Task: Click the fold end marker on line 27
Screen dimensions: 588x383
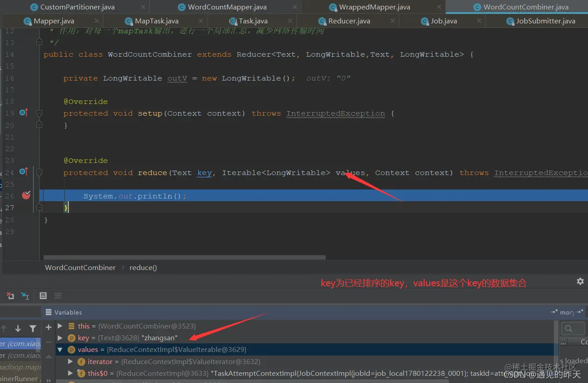Action: coord(39,207)
